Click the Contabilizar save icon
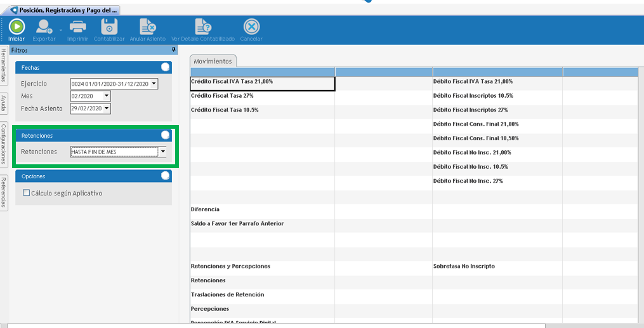This screenshot has width=644, height=328. point(109,27)
